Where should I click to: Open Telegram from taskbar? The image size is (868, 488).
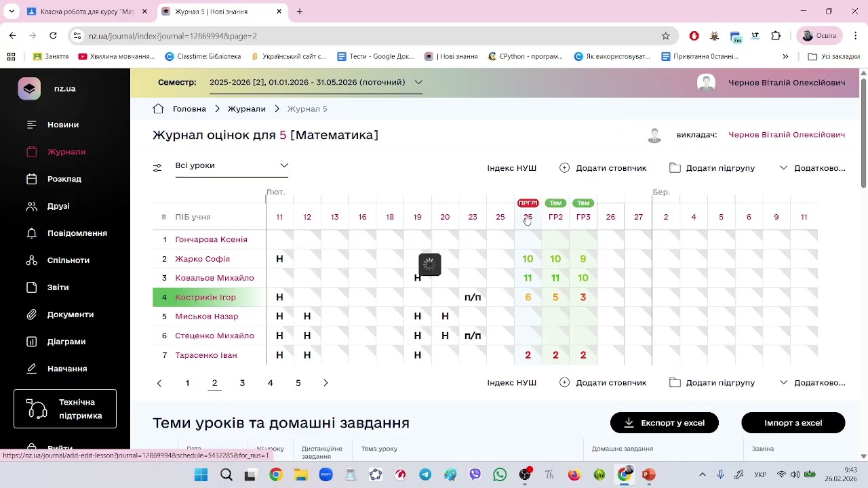(425, 474)
